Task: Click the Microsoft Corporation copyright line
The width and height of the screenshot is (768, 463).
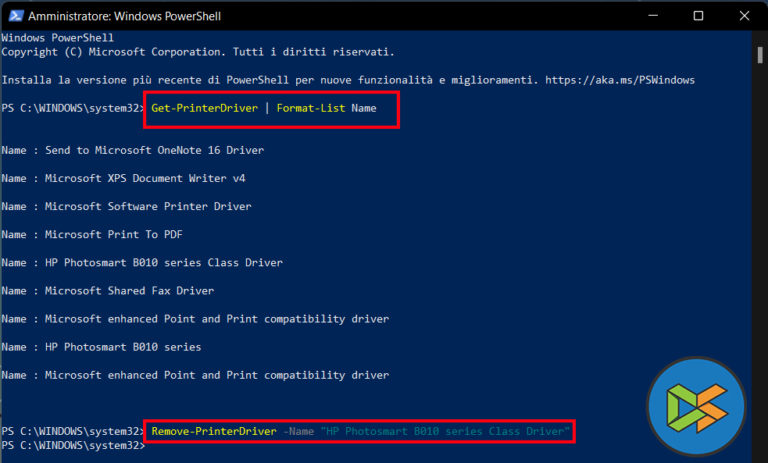Action: [198, 50]
